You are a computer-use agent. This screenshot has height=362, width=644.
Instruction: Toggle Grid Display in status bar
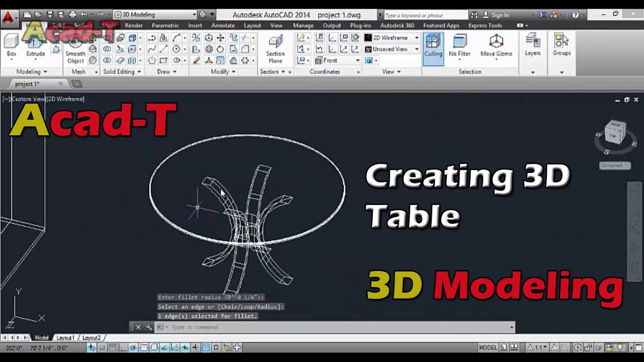coord(112,347)
